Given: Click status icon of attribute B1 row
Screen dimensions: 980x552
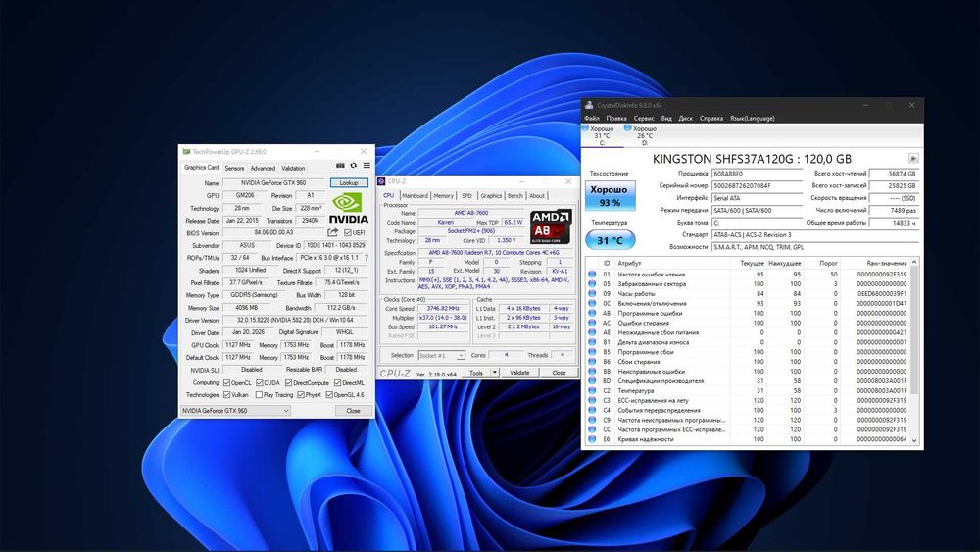Looking at the screenshot, I should (592, 342).
